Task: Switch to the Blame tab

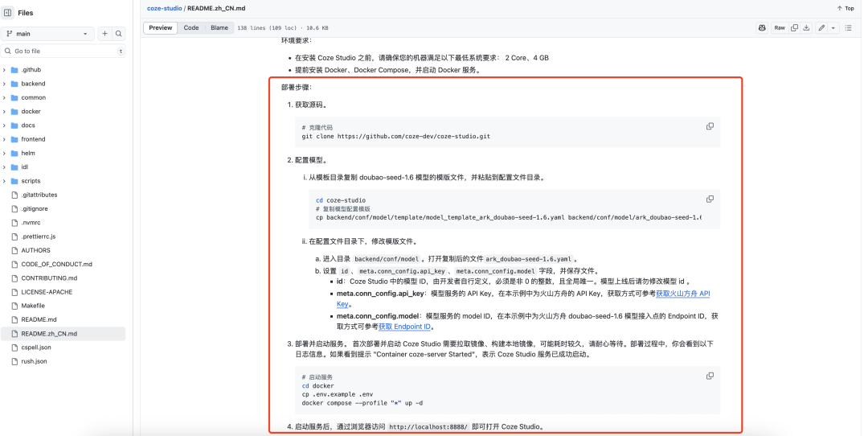Action: (x=219, y=27)
